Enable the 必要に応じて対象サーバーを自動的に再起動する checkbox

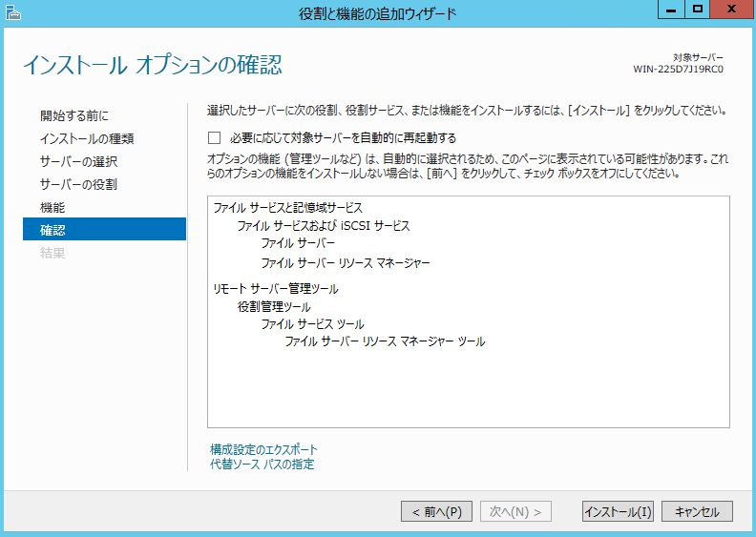(x=215, y=137)
